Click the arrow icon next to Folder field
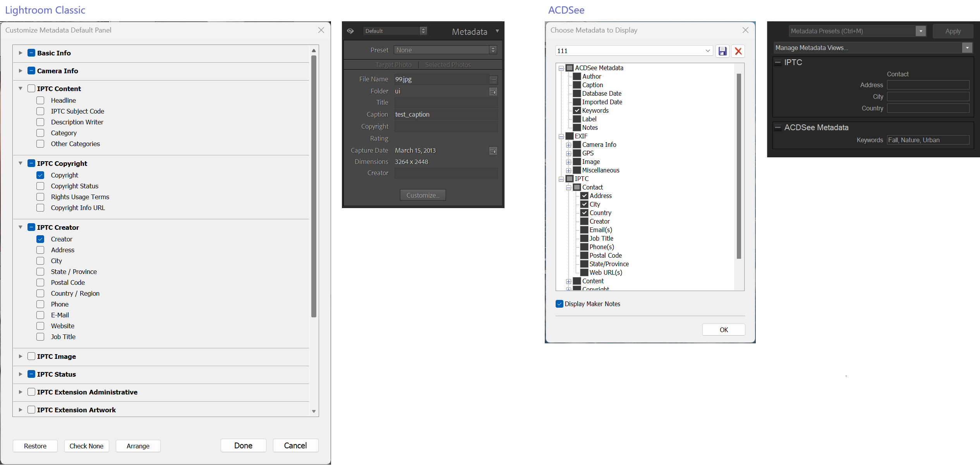 493,92
